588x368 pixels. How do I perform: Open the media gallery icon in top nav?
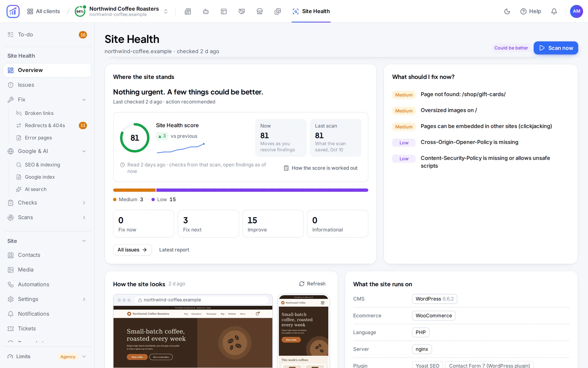tap(278, 11)
